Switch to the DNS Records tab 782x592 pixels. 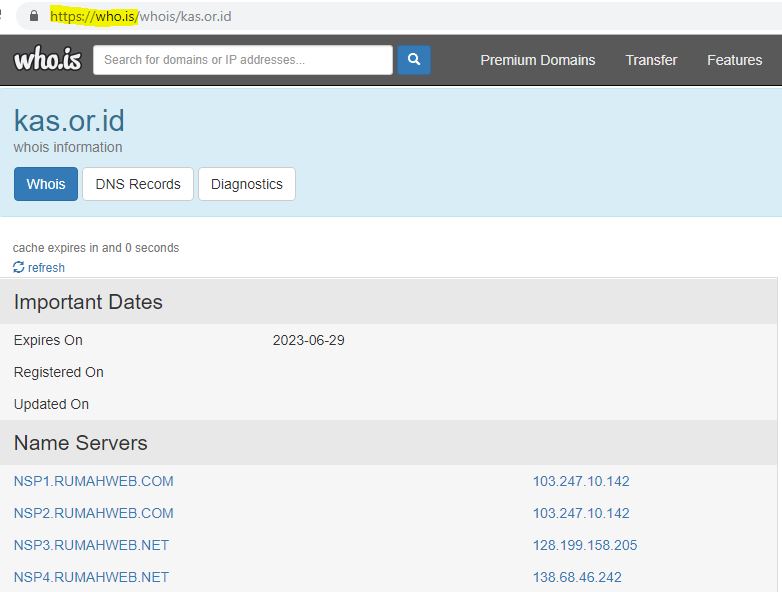[138, 184]
